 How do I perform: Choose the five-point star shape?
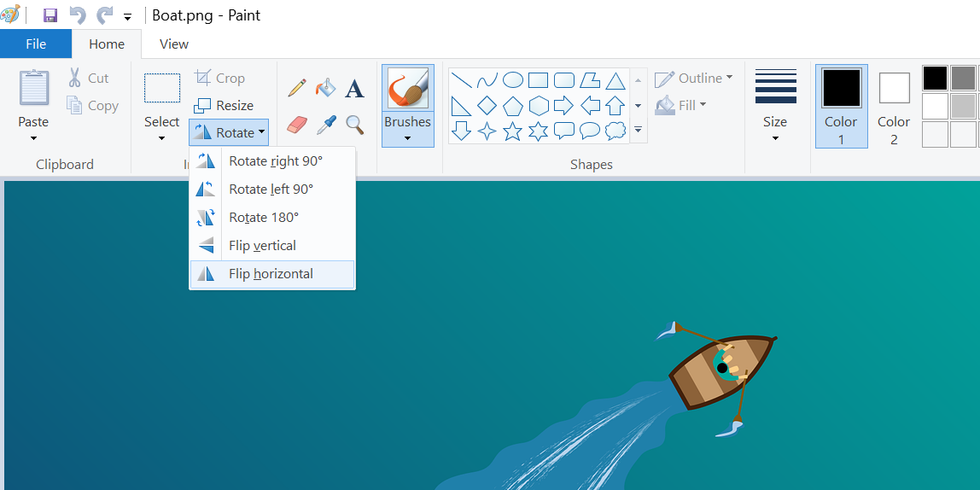tap(512, 131)
